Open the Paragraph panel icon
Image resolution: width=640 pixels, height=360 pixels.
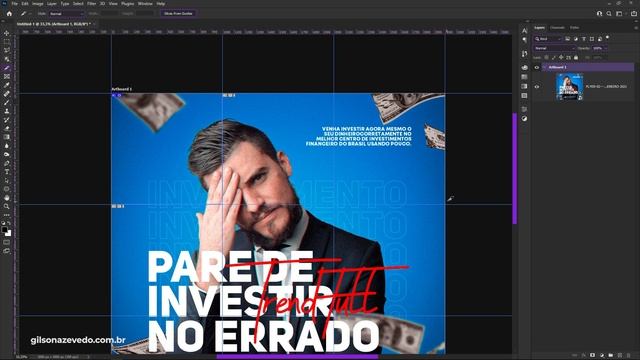(x=524, y=40)
